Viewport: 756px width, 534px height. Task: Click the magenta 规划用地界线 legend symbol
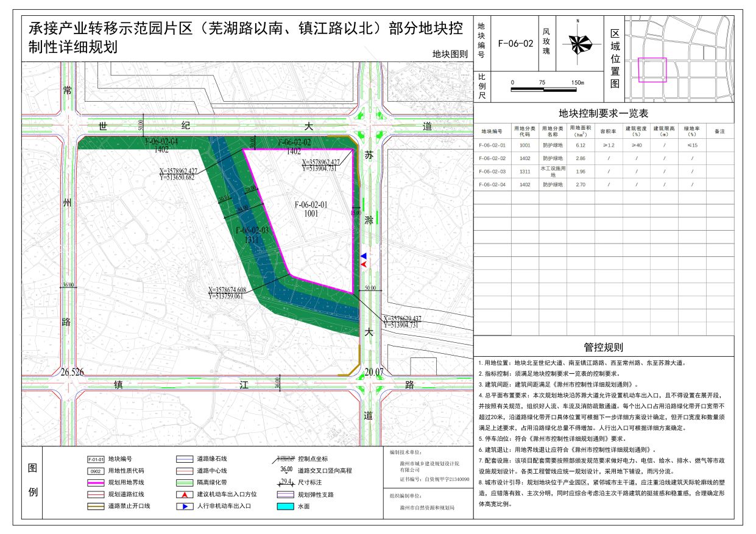(x=96, y=483)
